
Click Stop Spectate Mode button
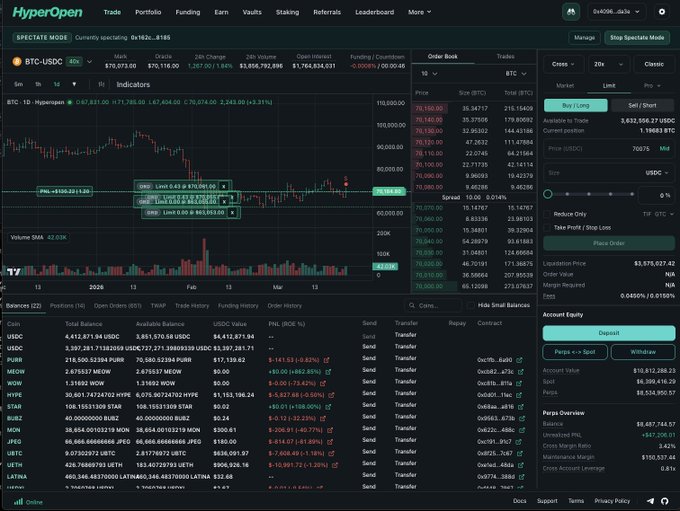pyautogui.click(x=637, y=38)
